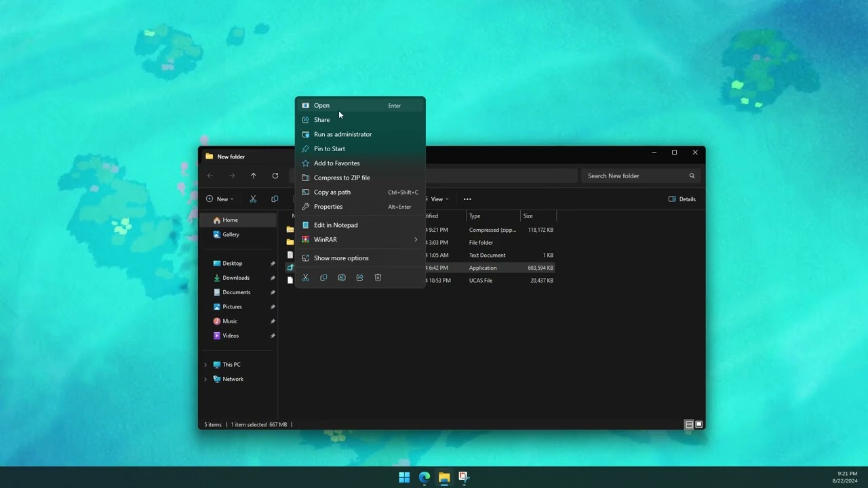Go forward in File Explorer

pos(232,176)
